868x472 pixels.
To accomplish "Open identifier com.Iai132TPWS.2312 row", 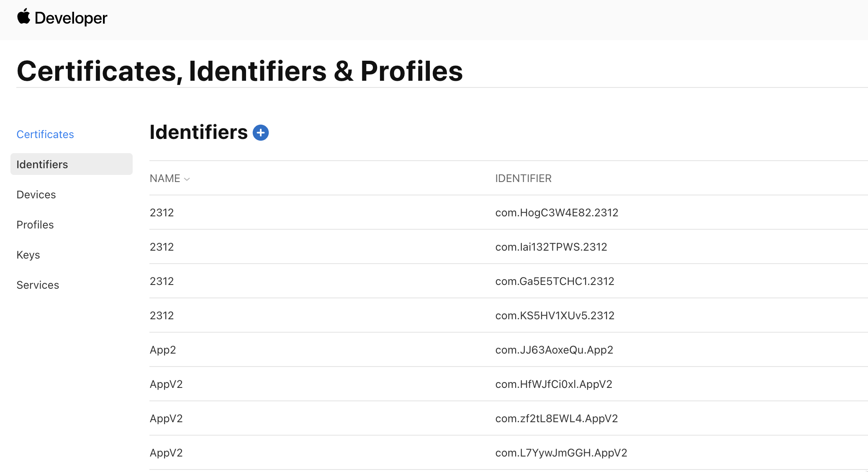I will 508,247.
